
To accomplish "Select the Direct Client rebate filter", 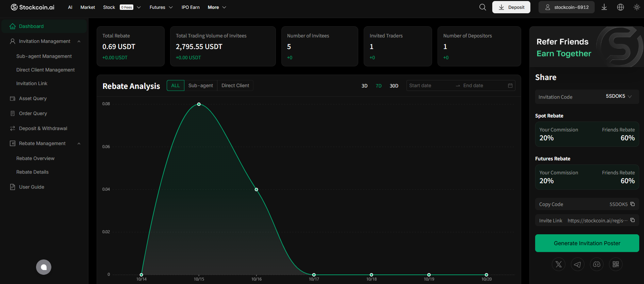I will (x=235, y=85).
